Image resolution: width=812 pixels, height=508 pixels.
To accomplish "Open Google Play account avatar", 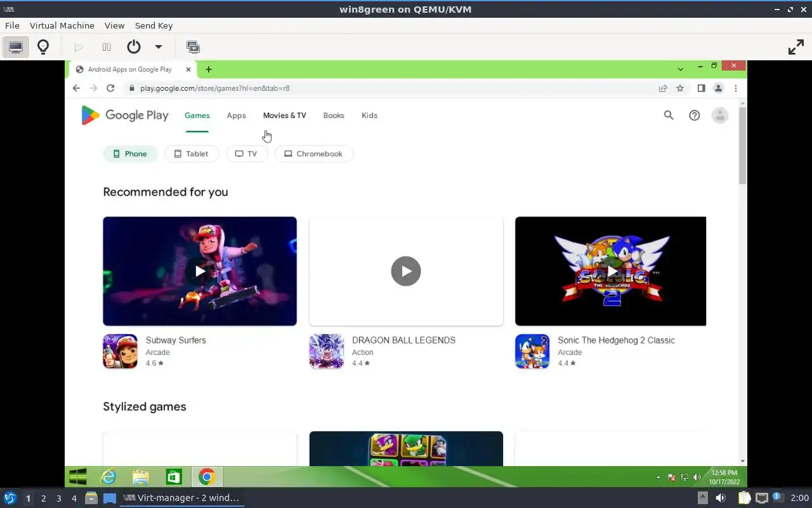I will pos(719,115).
